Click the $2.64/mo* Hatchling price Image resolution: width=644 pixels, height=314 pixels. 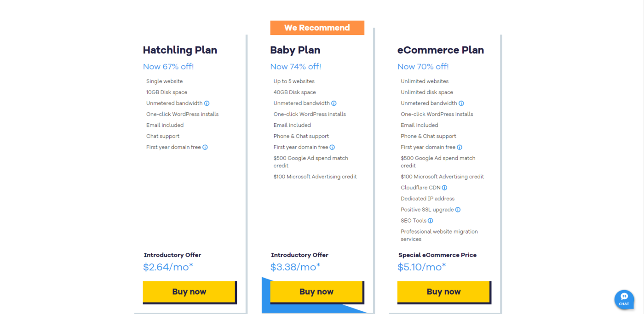(x=168, y=267)
